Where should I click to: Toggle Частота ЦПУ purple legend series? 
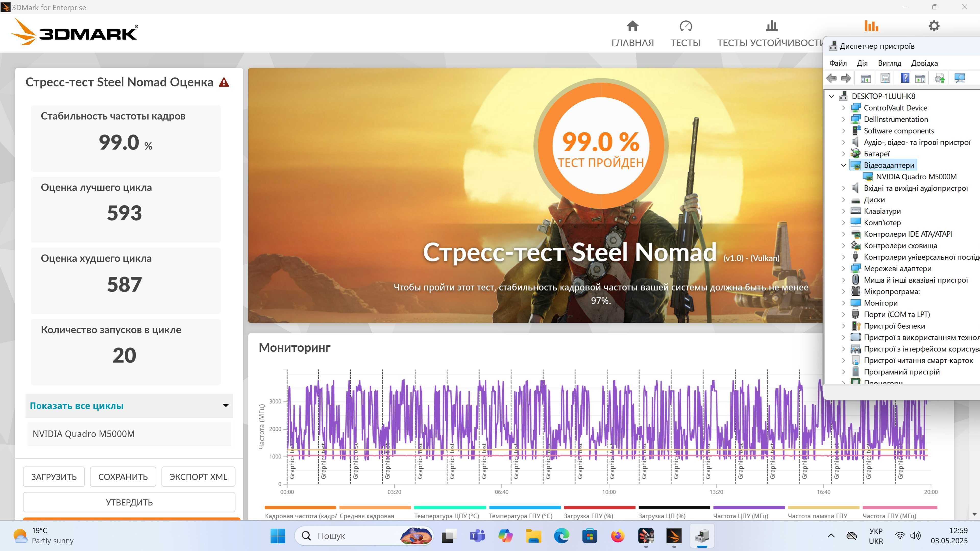click(749, 512)
